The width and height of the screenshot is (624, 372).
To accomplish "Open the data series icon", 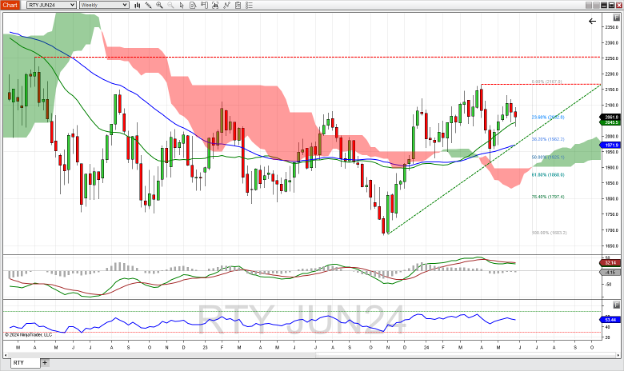I will point(215,5).
